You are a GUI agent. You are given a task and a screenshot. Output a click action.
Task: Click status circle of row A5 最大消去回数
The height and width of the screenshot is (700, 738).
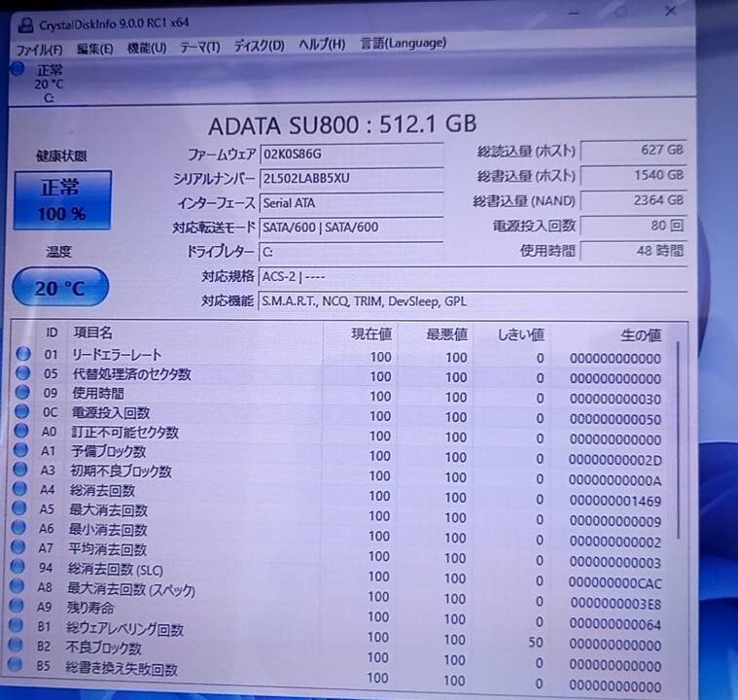(x=19, y=507)
